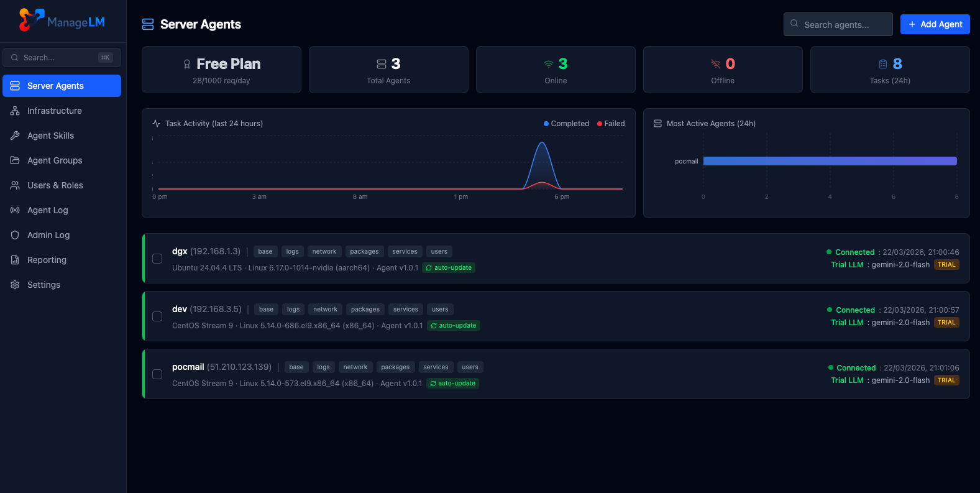Screen dimensions: 980x493
Task: Click the ManageLM logo icon
Action: [31, 20]
